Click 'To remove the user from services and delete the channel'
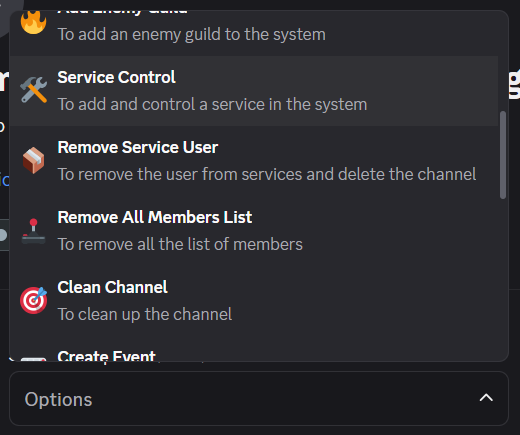This screenshot has width=520, height=435. (x=267, y=175)
